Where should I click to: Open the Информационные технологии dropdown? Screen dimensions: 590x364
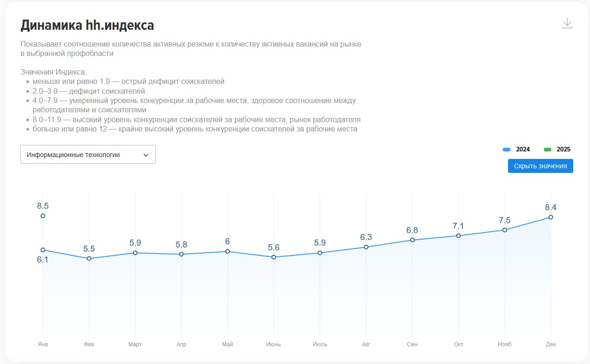88,155
